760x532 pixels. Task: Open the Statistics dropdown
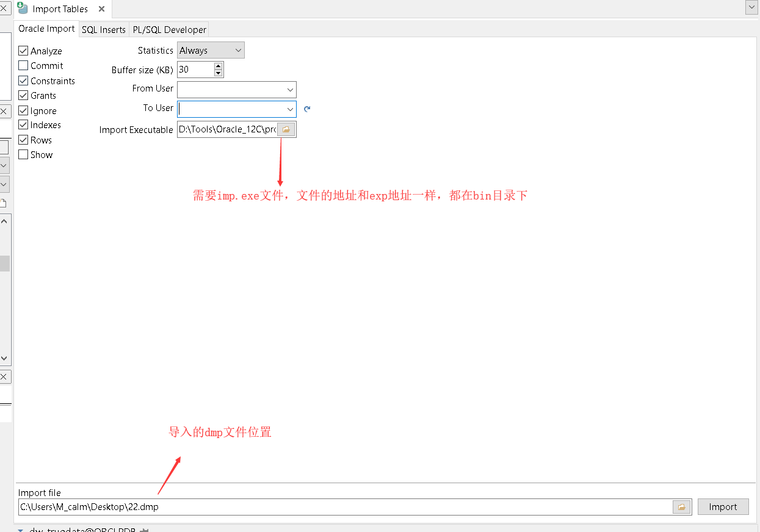[x=211, y=51]
